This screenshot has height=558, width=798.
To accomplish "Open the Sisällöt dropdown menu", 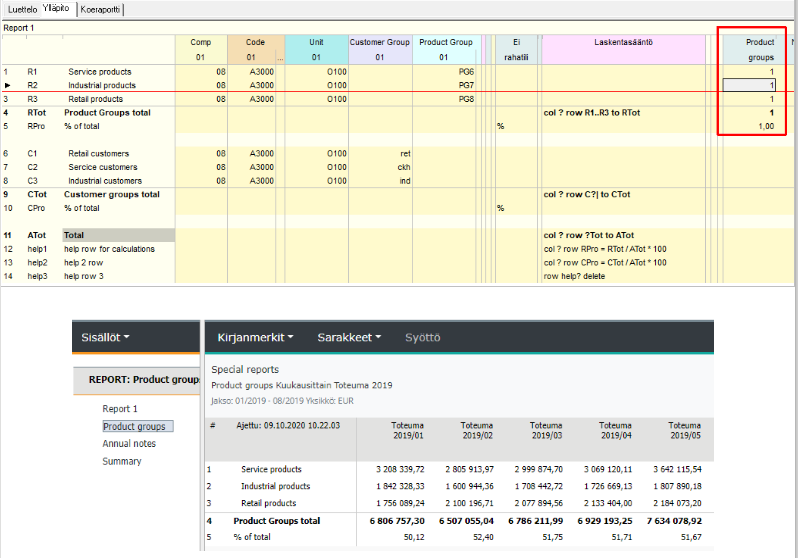I will click(x=105, y=338).
